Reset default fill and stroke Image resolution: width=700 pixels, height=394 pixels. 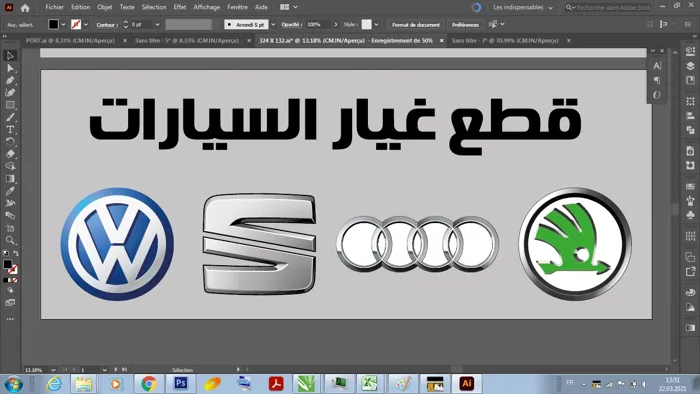(x=5, y=253)
